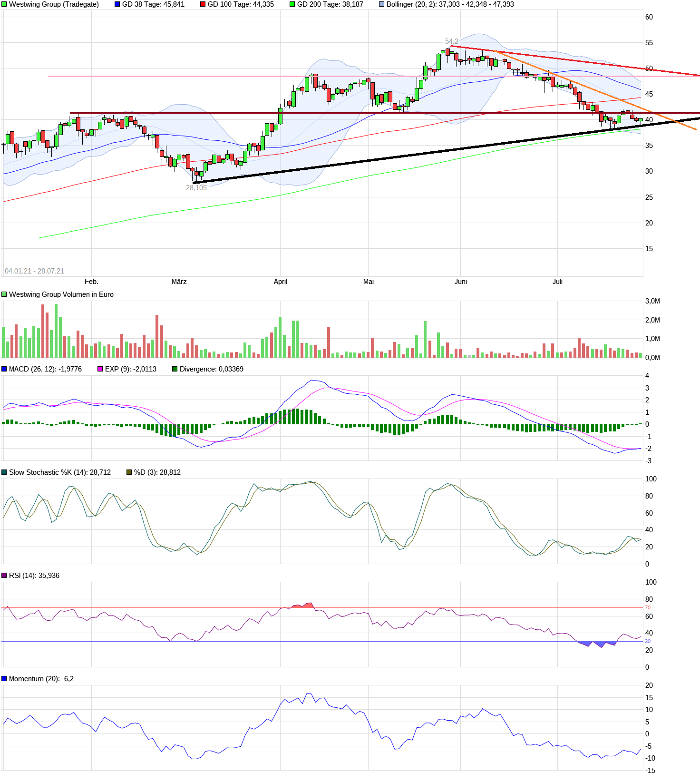This screenshot has width=700, height=782.
Task: Click the blue Momentum (20) swatch
Action: coord(4,679)
